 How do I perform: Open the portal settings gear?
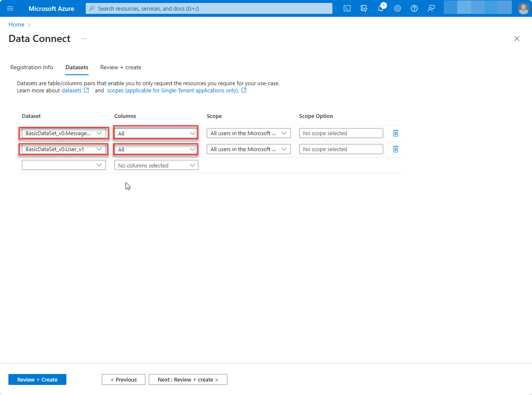point(398,8)
